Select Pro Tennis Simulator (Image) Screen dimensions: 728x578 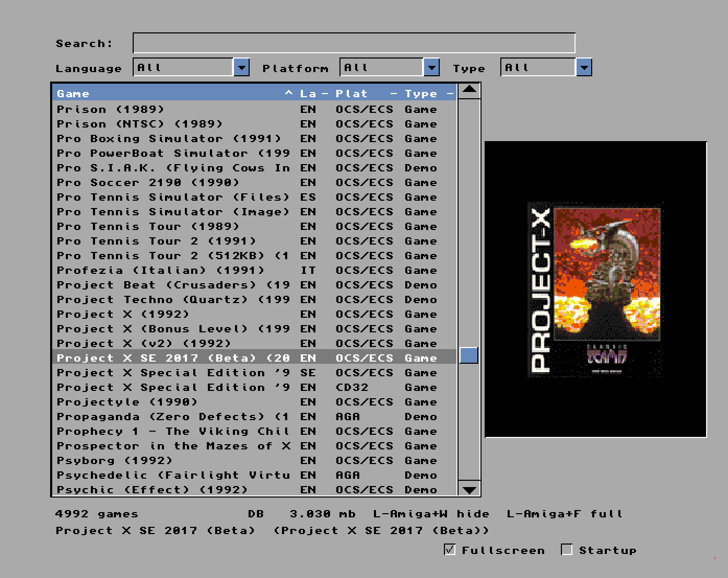254,212
